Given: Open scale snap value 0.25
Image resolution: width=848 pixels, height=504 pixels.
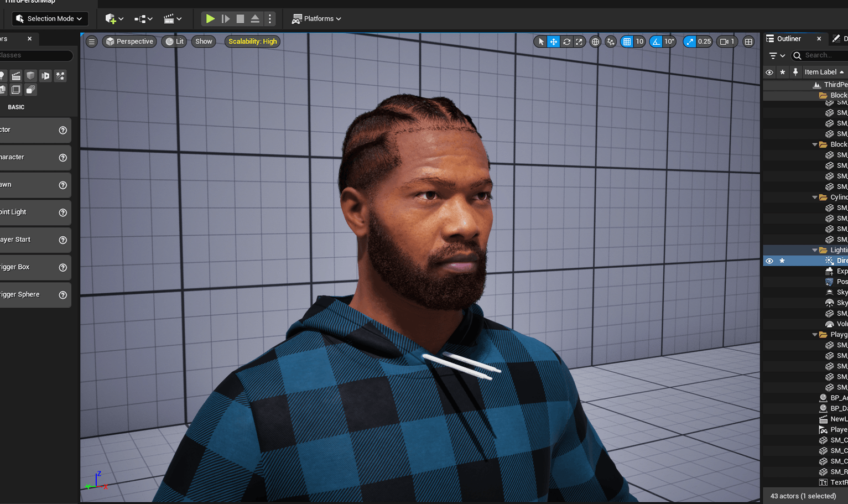Looking at the screenshot, I should click(704, 41).
